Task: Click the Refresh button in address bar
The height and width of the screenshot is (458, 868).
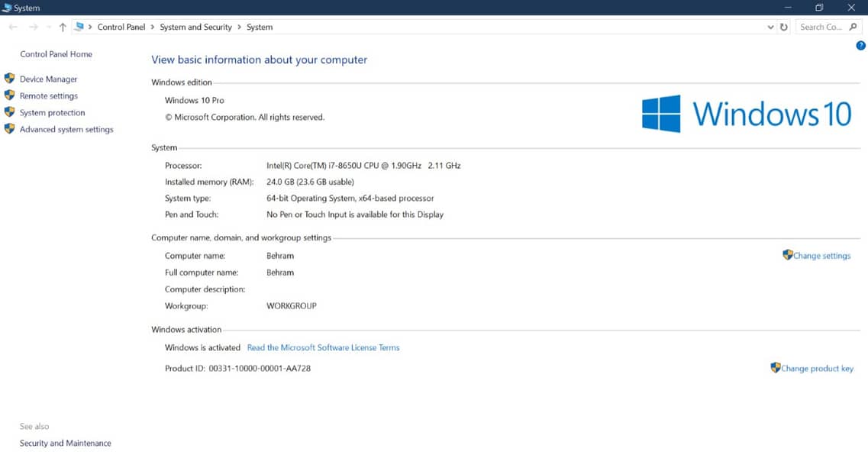Action: pos(783,27)
